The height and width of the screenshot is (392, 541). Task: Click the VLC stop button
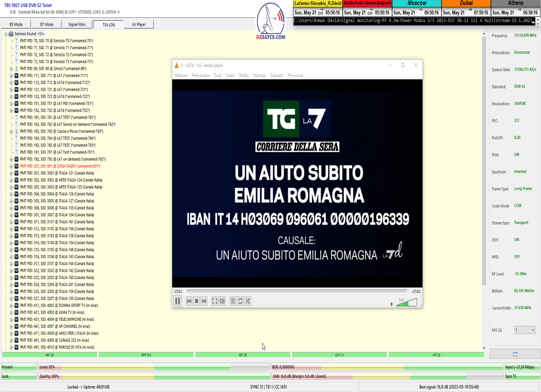197,301
